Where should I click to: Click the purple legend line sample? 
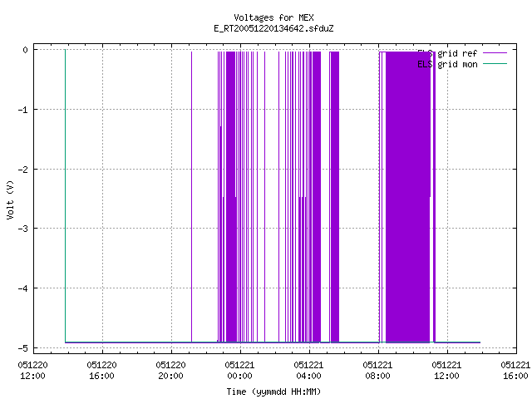(x=495, y=53)
